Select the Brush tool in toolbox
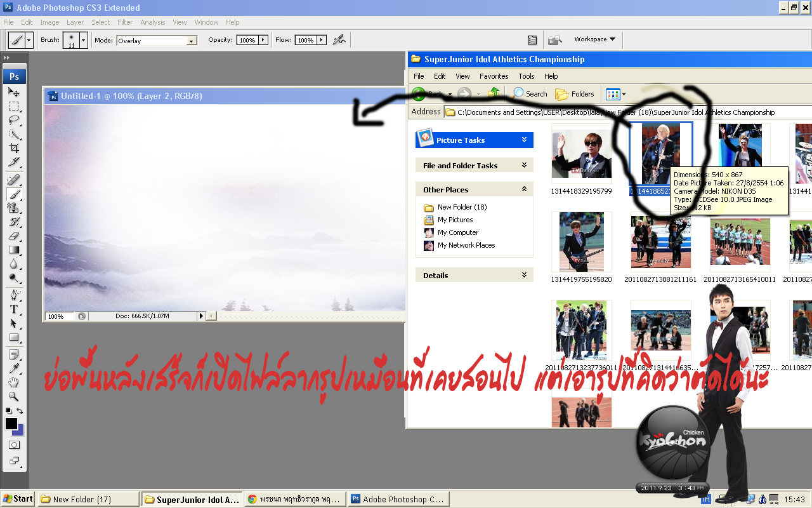Screen dimensions: 812x508 click(14, 194)
